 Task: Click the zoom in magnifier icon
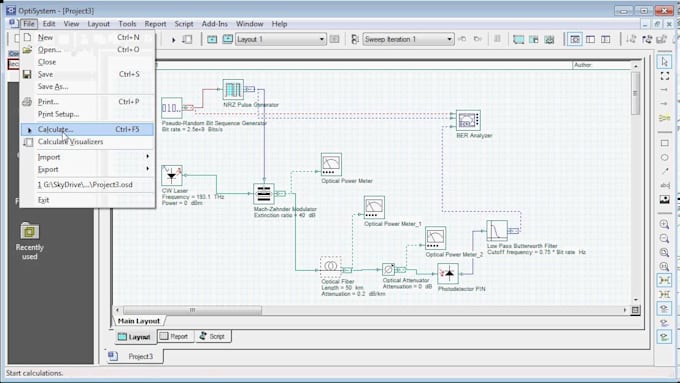(664, 224)
